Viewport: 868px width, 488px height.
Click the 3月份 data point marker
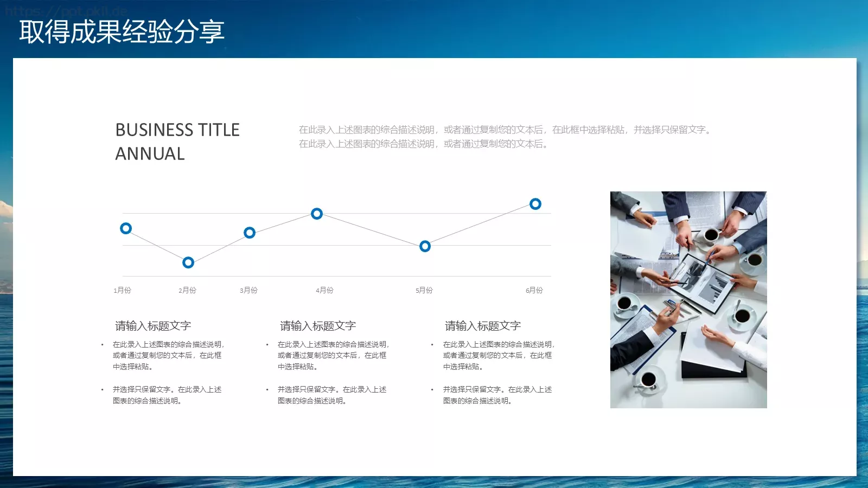(x=250, y=233)
